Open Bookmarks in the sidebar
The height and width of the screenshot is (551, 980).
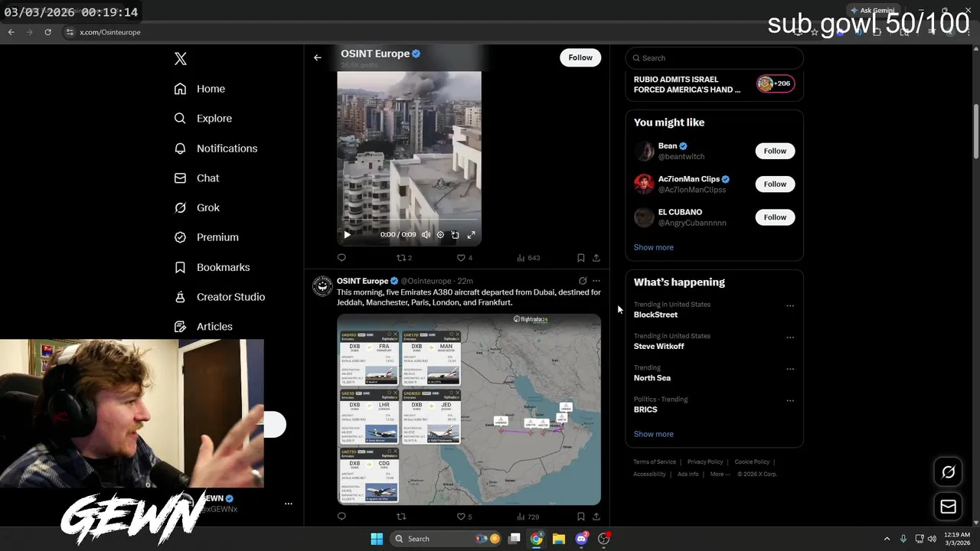click(212, 267)
